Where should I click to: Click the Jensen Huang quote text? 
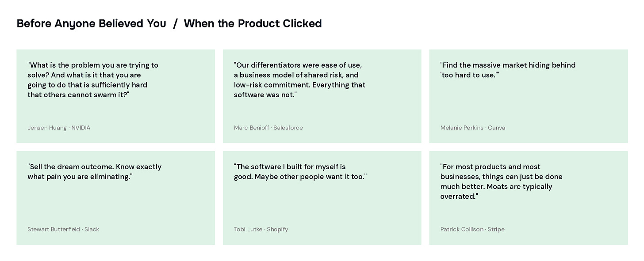(x=93, y=80)
